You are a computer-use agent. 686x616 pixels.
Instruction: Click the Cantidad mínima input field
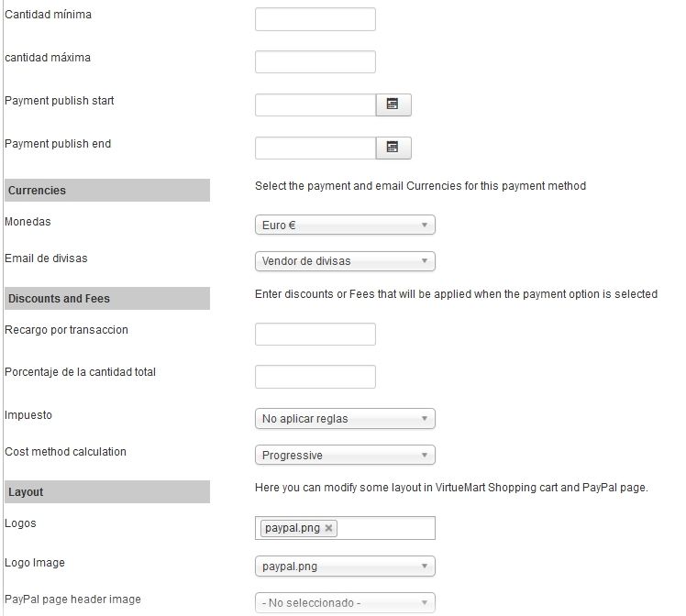click(315, 19)
